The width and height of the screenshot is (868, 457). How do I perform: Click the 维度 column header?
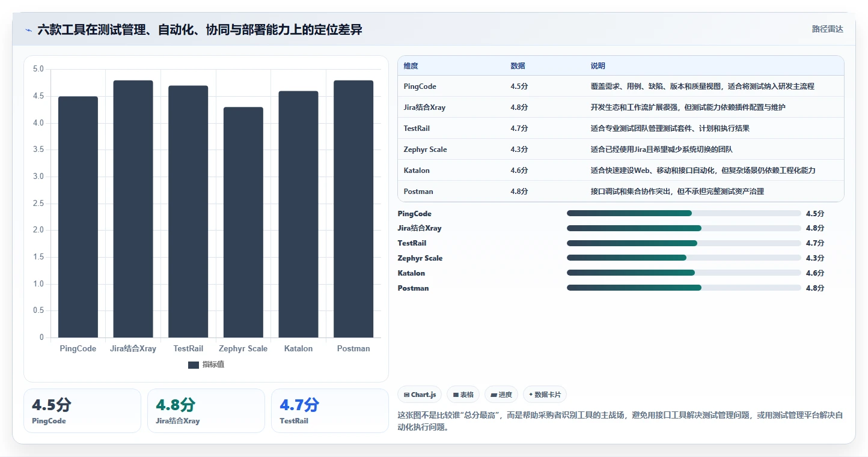[x=411, y=66]
